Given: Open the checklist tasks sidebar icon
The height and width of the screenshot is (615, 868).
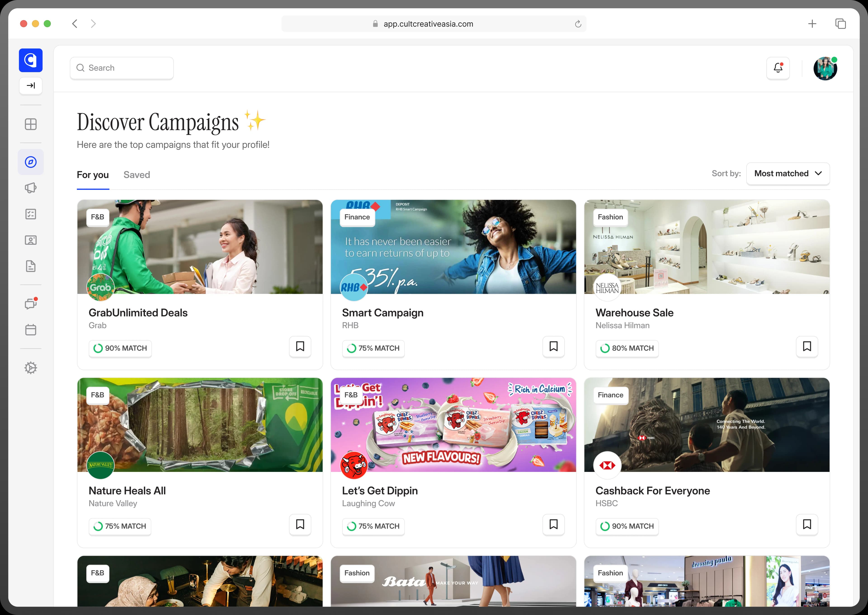Looking at the screenshot, I should [x=31, y=214].
